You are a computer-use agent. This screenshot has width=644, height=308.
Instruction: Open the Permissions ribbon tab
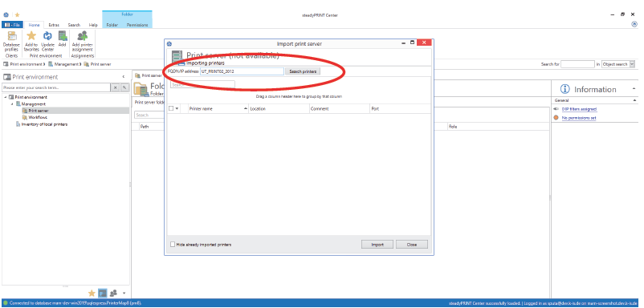pyautogui.click(x=137, y=25)
